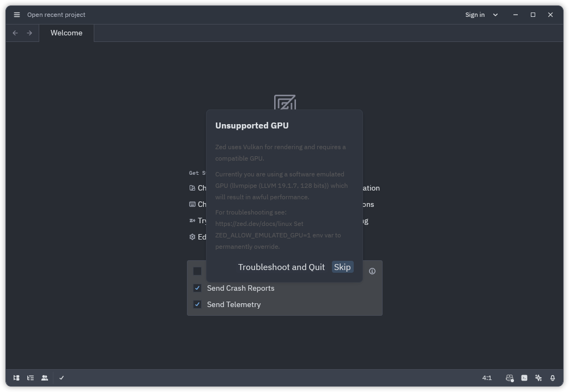
Task: Open the Project Panel from the status bar
Action: coord(16,378)
